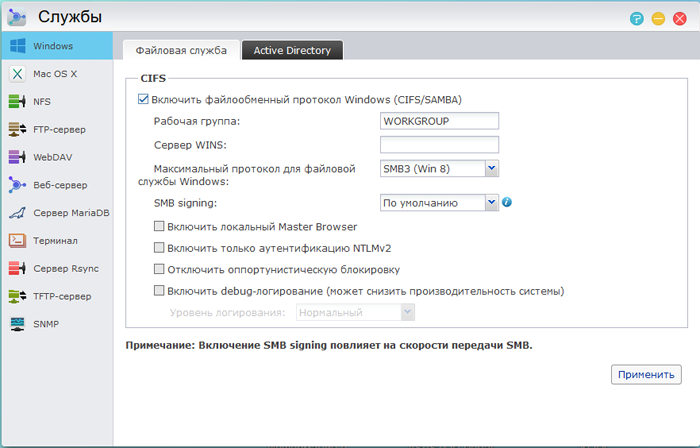Screen dimensions: 700x448
Task: Click the green NFS icon
Action: (x=17, y=101)
